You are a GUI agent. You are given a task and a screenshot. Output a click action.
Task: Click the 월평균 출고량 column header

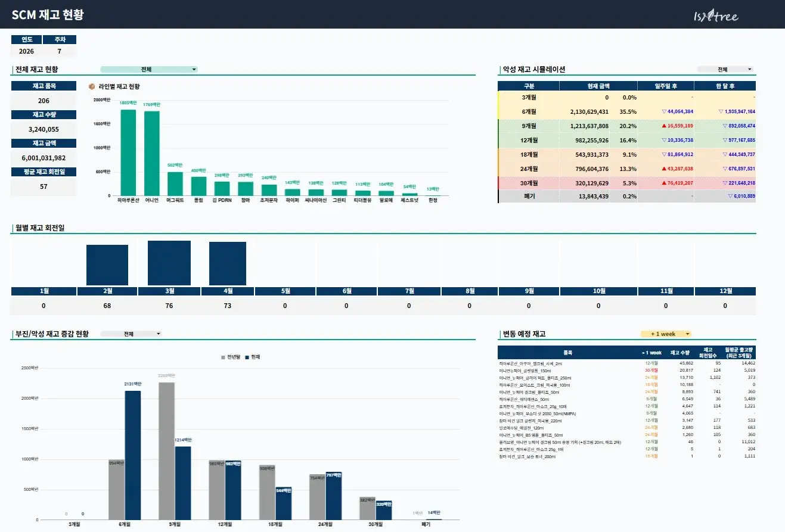tap(740, 352)
